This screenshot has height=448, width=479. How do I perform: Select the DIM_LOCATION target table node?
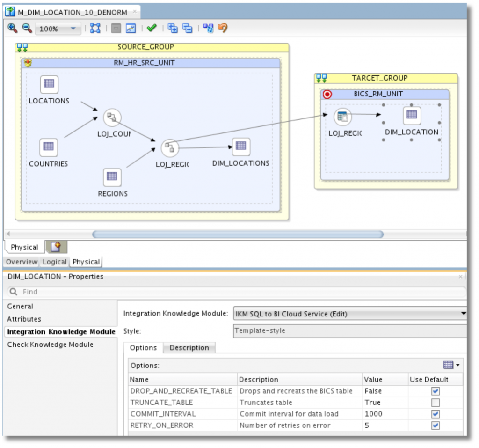point(412,115)
